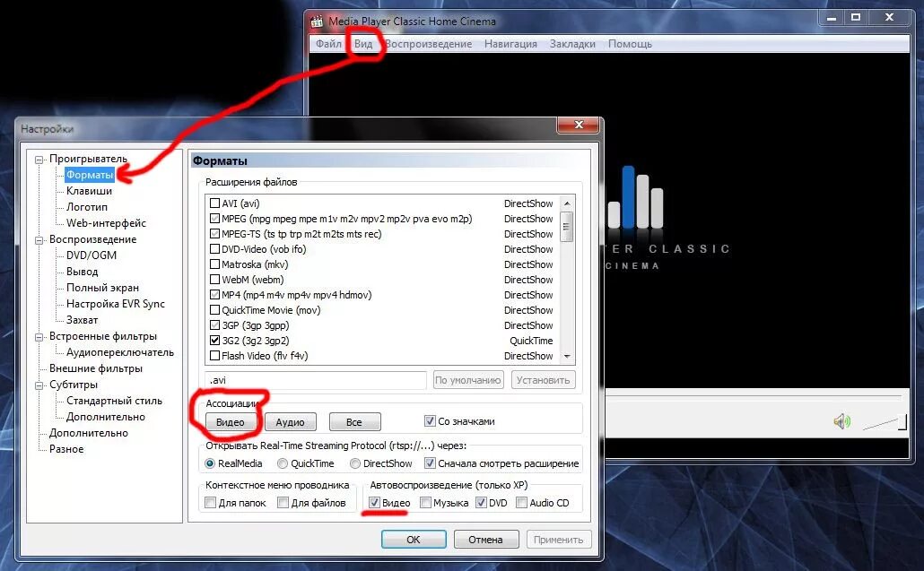Click the format list scroll-up arrow
Viewport: 924px width, 571px height.
(567, 203)
